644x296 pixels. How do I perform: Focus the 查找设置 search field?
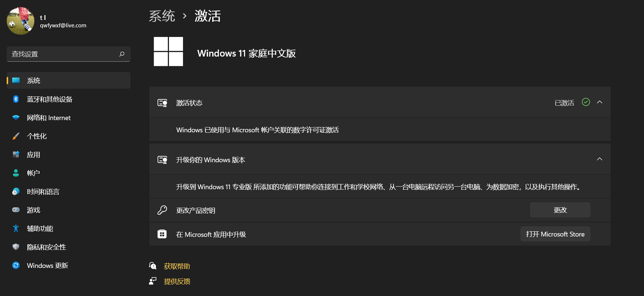tap(68, 54)
